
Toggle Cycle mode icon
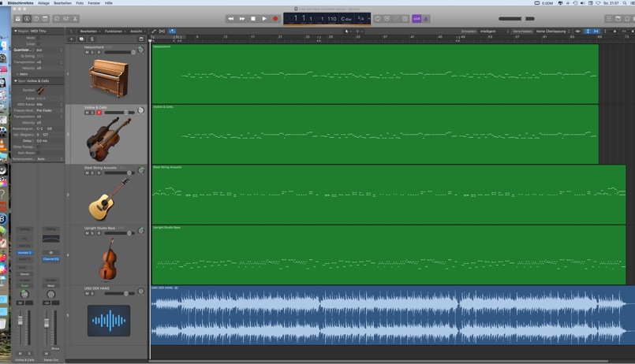pos(377,19)
